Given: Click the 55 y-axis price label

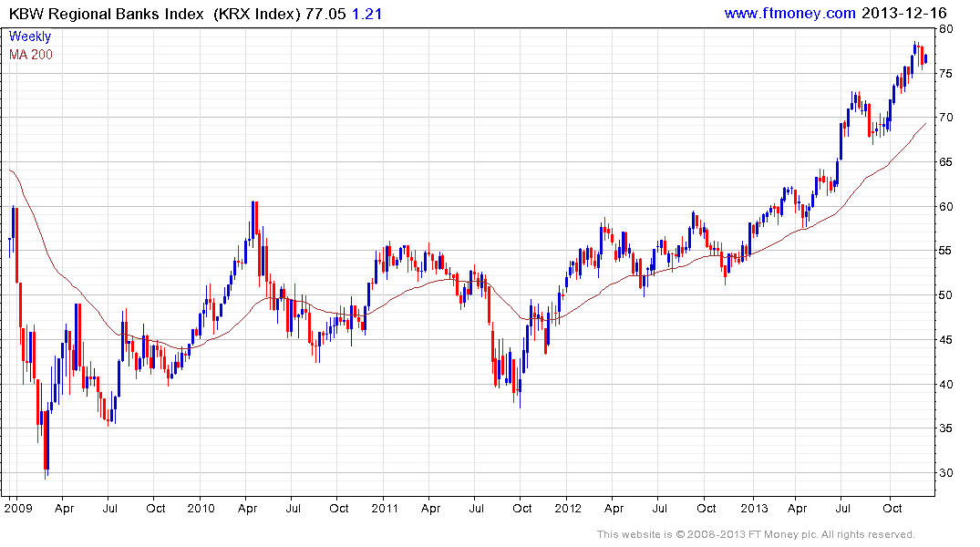Looking at the screenshot, I should [x=945, y=251].
